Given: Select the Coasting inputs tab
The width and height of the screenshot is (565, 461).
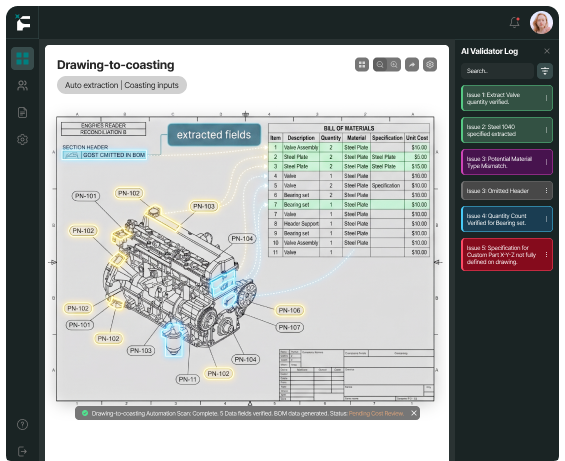Looking at the screenshot, I should click(x=151, y=85).
